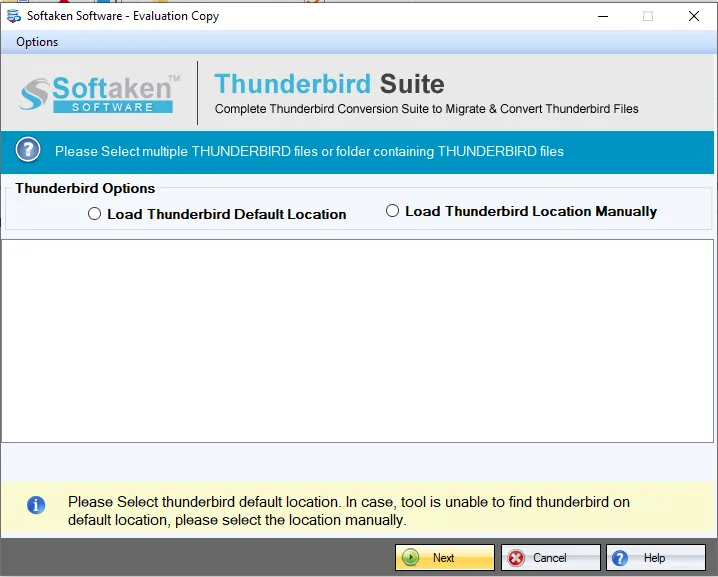Viewport: 718px width, 577px height.
Task: Click the Next button
Action: coord(445,557)
